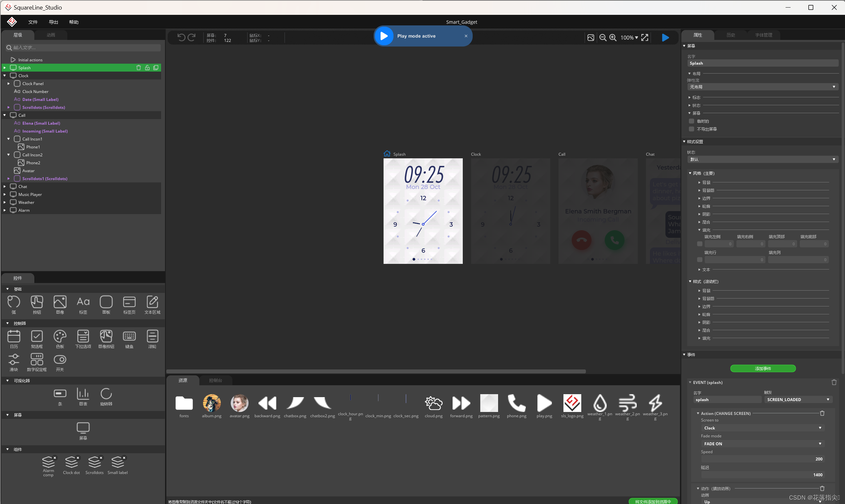Click the Calendar widget icon

pos(14,336)
